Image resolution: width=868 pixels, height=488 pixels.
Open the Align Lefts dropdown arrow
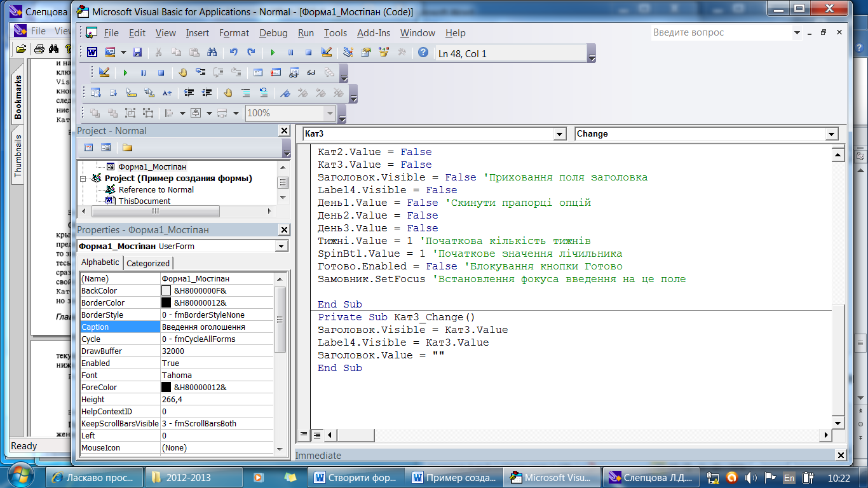[182, 113]
